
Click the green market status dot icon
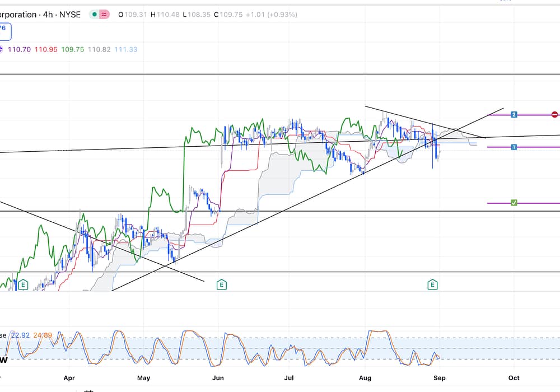pos(95,15)
